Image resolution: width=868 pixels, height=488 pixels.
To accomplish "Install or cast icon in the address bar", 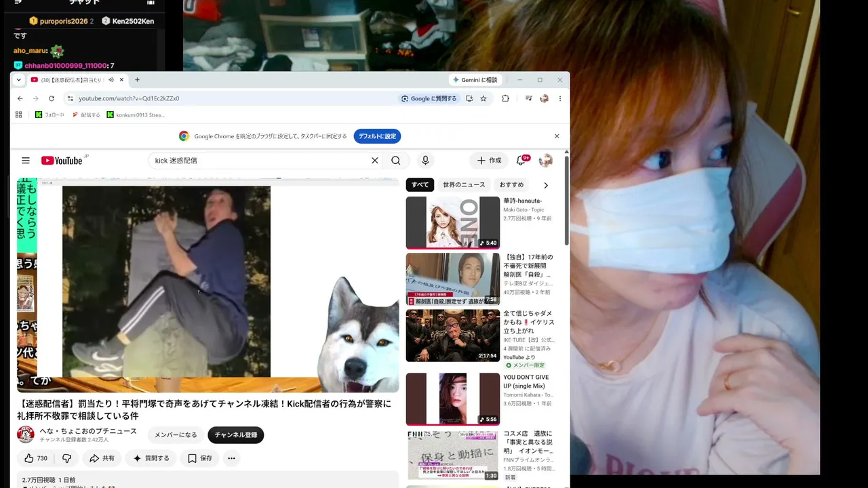I will pyautogui.click(x=469, y=98).
